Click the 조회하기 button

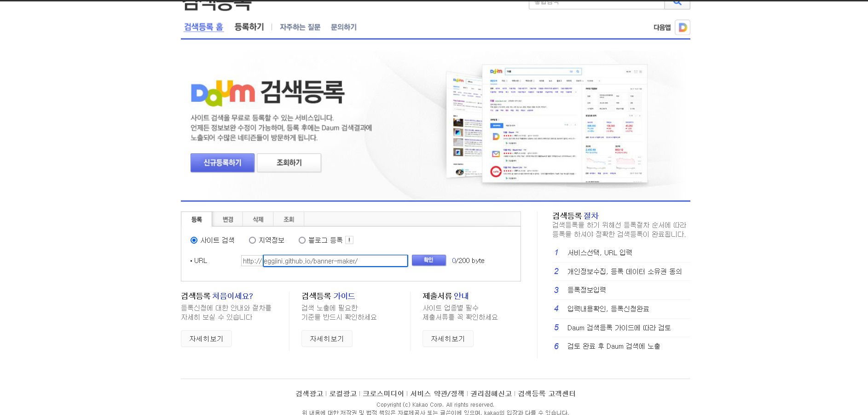coord(289,163)
